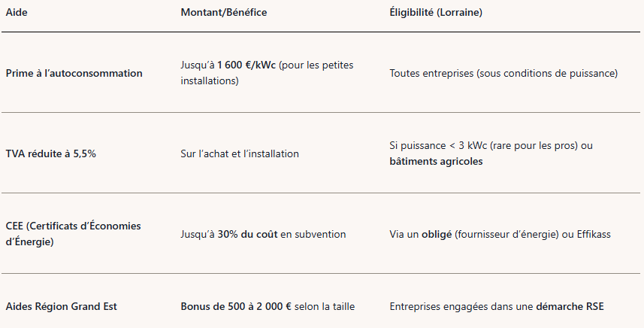Click the "Éligibilité (Lorraine)" column header
The width and height of the screenshot is (644, 328).
[x=435, y=14]
